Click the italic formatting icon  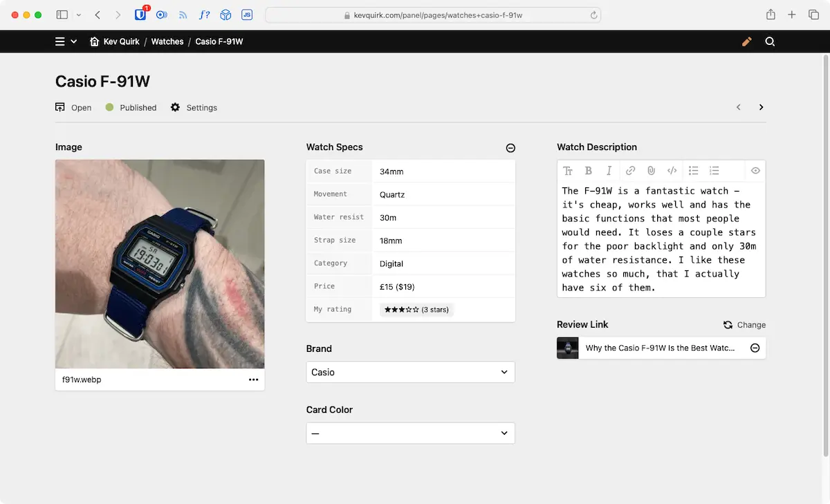[x=609, y=171]
